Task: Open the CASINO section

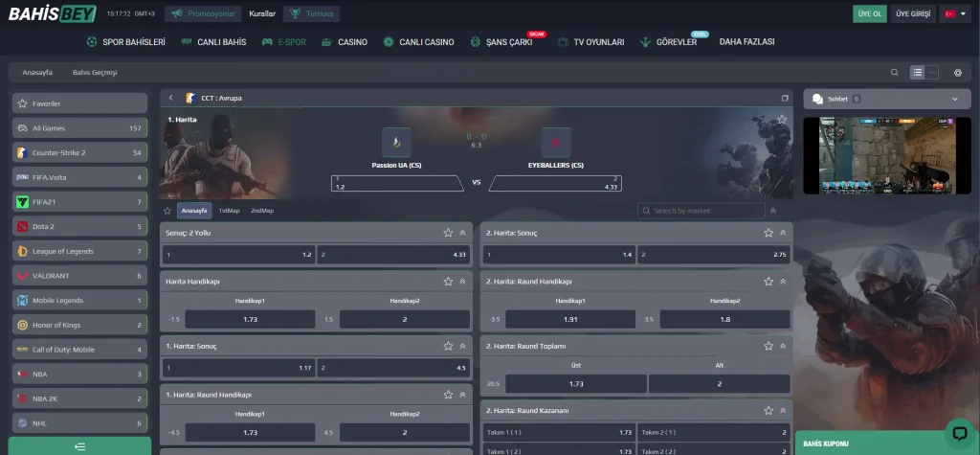Action: pos(345,42)
